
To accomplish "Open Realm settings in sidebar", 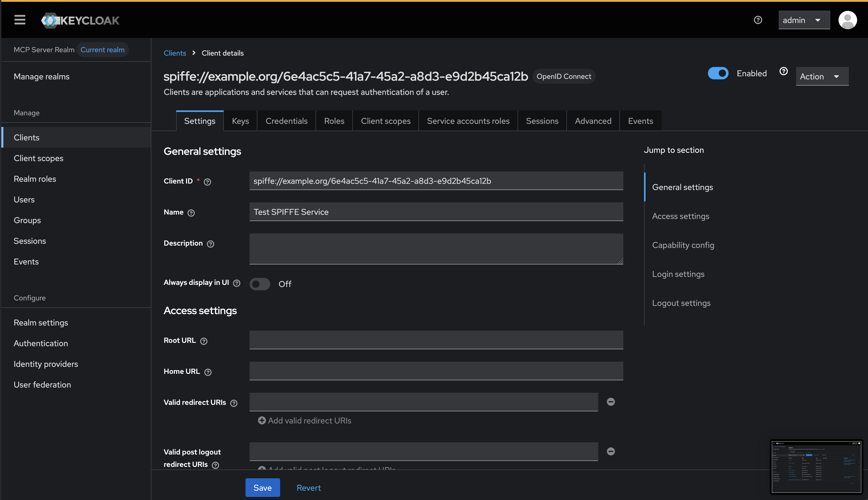I will point(76,322).
